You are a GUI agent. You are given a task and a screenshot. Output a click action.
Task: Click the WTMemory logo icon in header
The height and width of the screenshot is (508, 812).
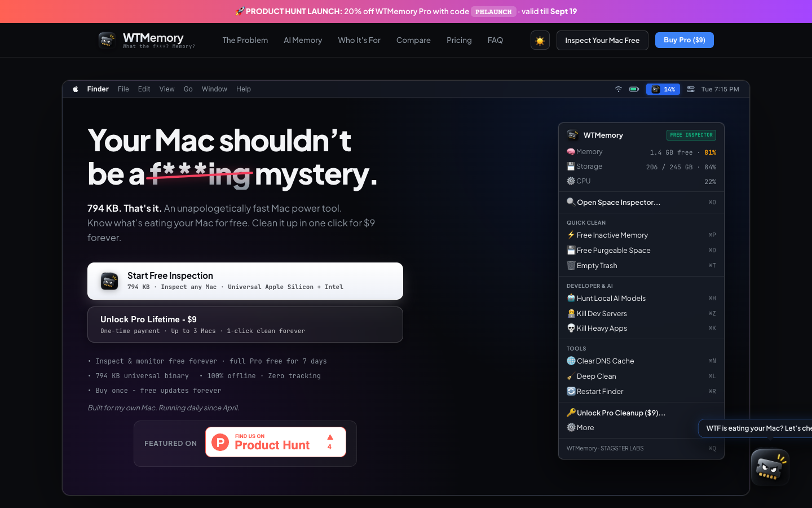(107, 40)
